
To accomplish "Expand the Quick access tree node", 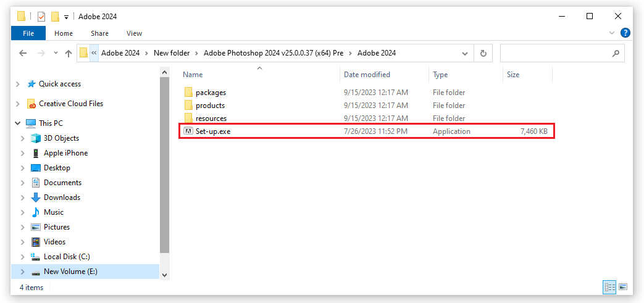I will tap(18, 84).
